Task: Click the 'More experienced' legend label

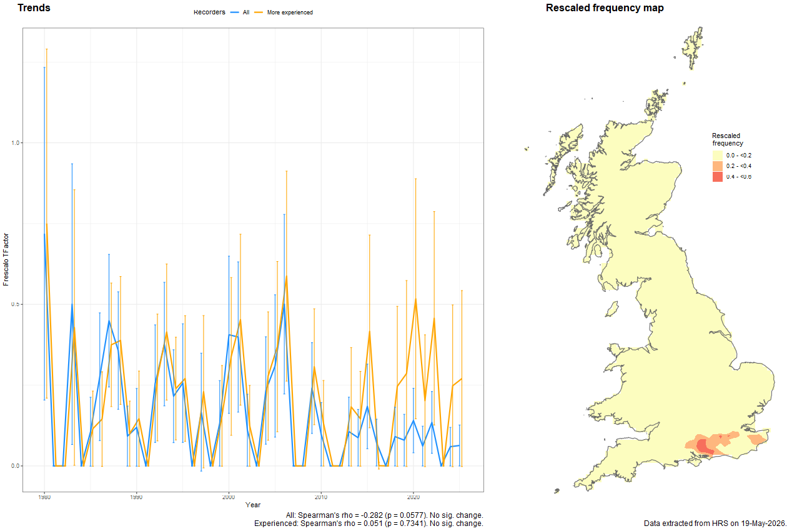Action: coord(290,12)
